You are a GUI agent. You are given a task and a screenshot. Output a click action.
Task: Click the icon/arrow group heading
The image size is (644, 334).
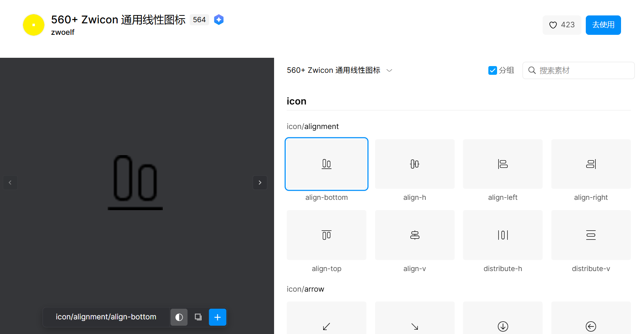[x=305, y=289]
